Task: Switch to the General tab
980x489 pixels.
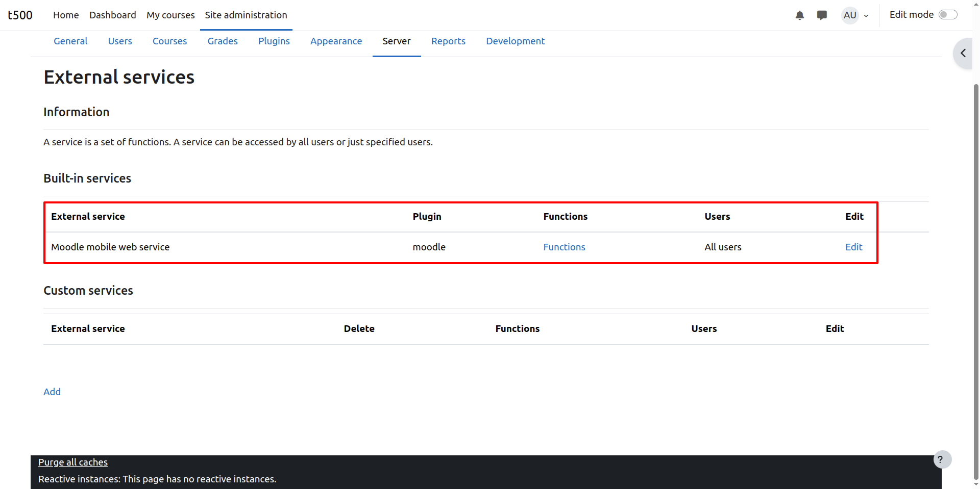Action: coord(70,41)
